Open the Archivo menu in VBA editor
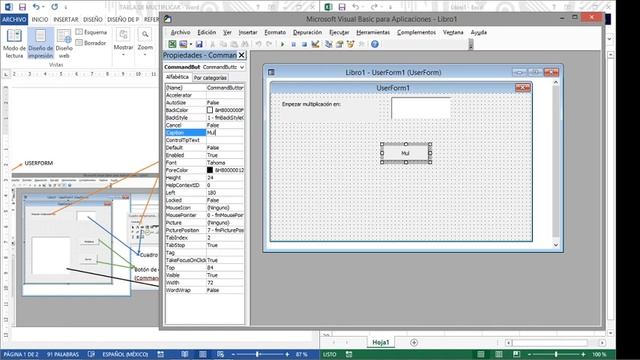This screenshot has width=640, height=360. (180, 32)
